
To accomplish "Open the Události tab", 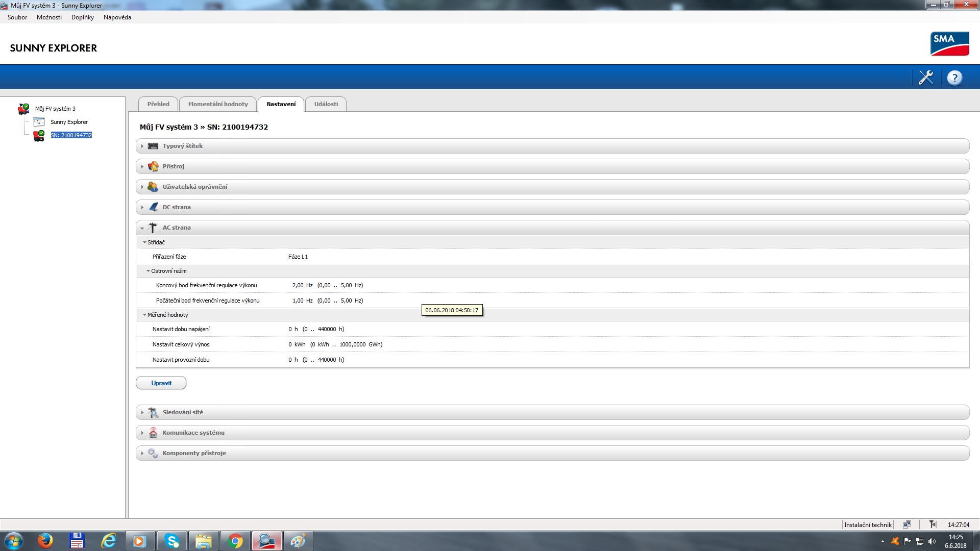I will coord(326,104).
